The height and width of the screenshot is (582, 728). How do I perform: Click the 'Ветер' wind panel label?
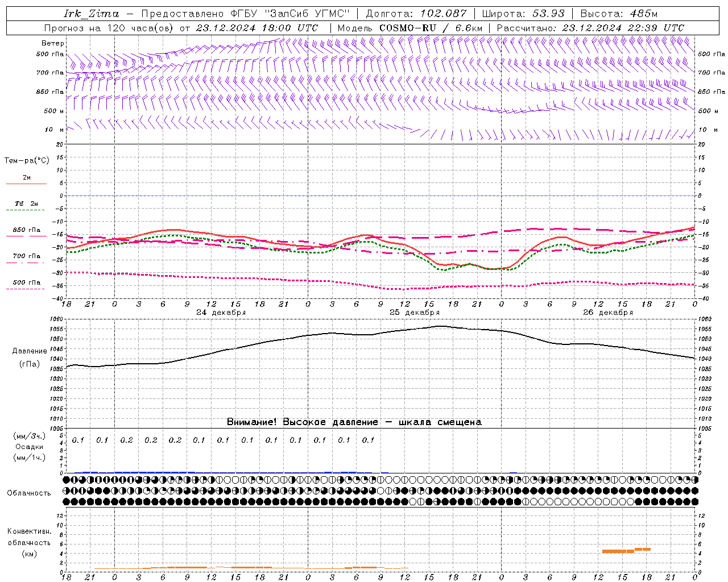tap(53, 43)
